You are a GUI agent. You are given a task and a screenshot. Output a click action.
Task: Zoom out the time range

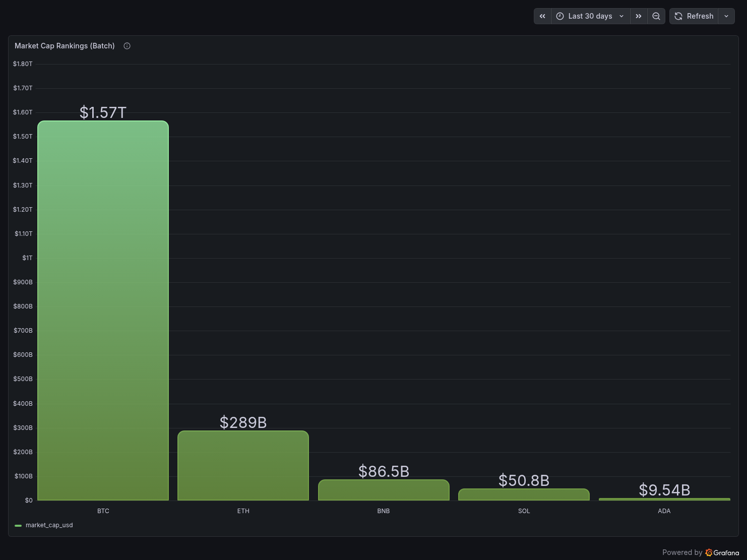click(x=656, y=16)
